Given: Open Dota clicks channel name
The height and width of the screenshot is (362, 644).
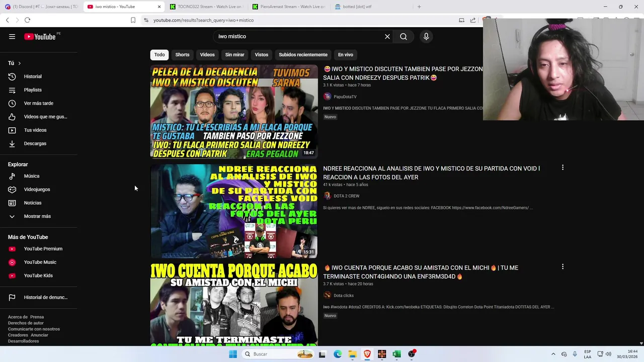Looking at the screenshot, I should [344, 296].
